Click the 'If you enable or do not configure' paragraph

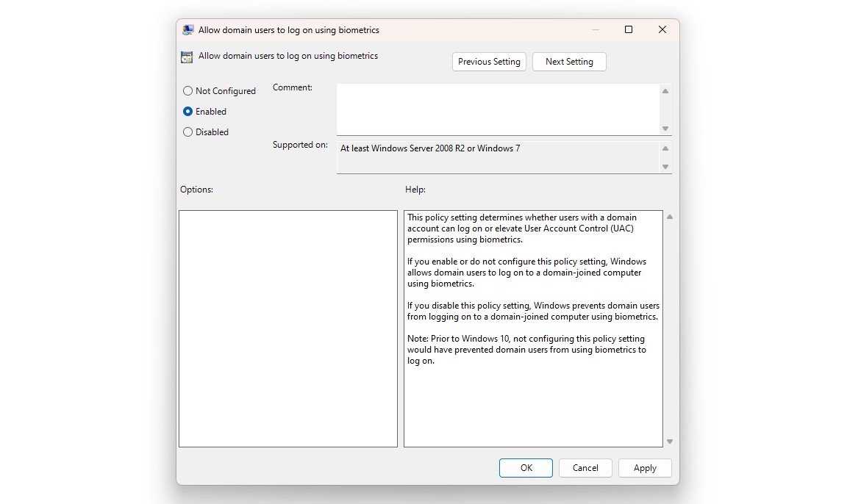526,273
